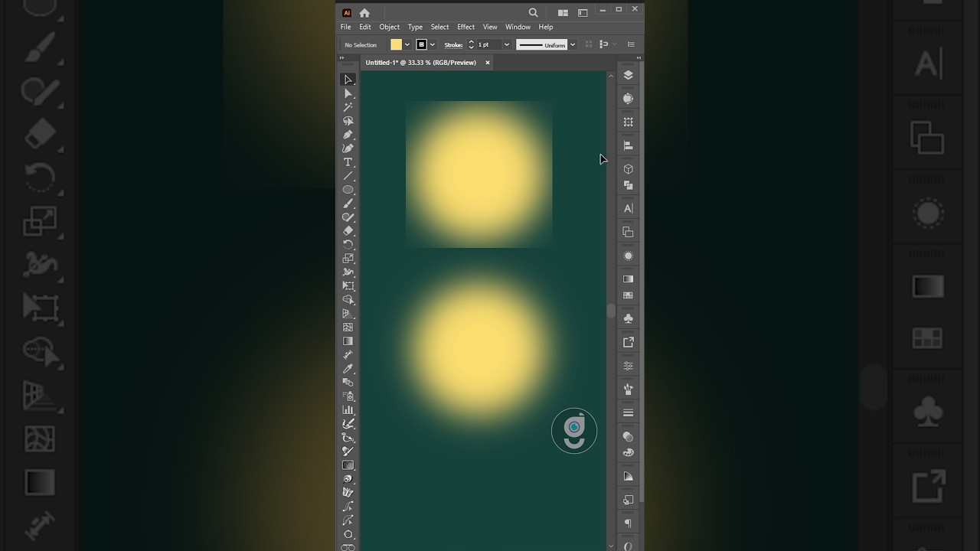
Task: Select the Symbol Sprayer tool
Action: (x=348, y=396)
